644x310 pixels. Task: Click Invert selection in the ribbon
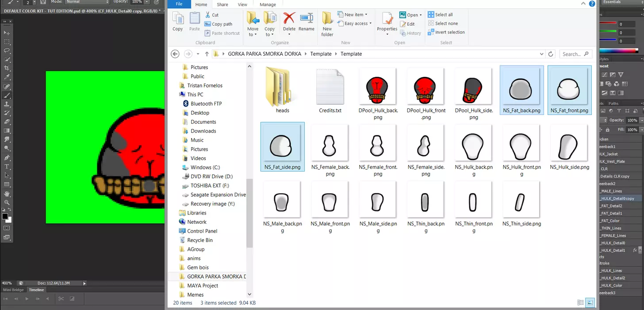(446, 32)
